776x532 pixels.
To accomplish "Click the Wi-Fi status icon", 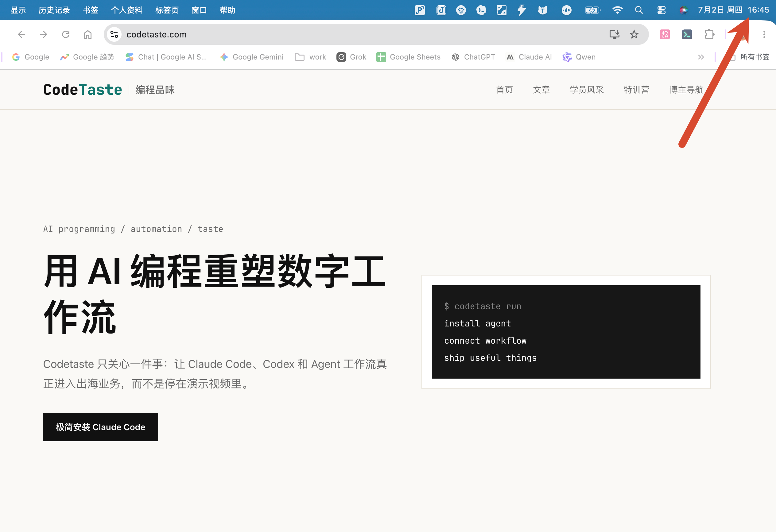I will coord(617,10).
